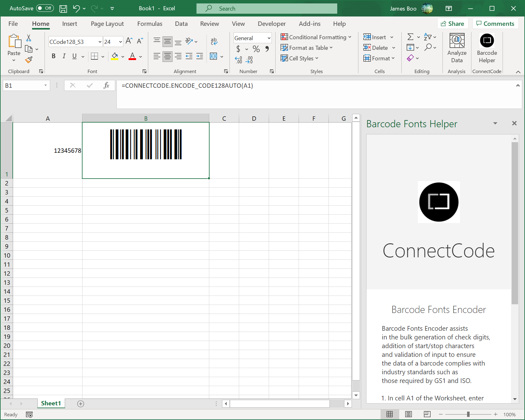Open the font size 24 dropdown

(x=121, y=42)
